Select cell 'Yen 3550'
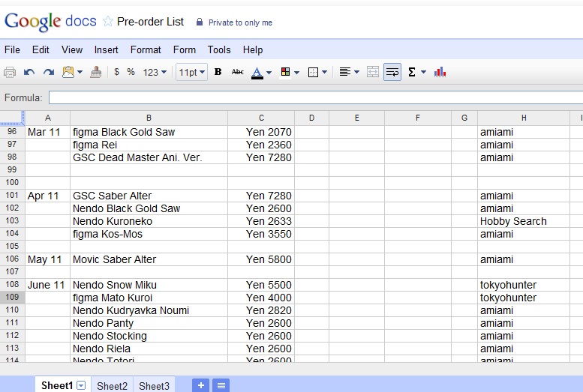Viewport: 583px width, 392px height. coord(261,234)
